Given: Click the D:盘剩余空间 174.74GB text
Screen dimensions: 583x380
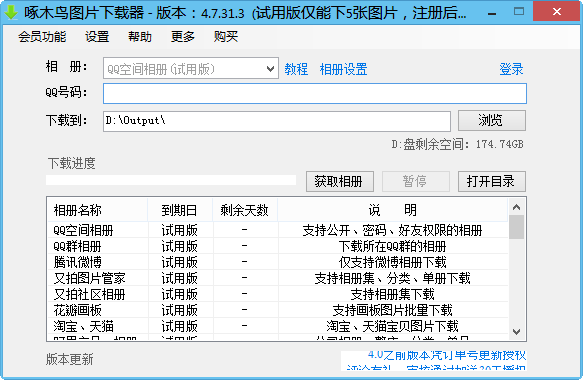Looking at the screenshot, I should click(x=457, y=144).
